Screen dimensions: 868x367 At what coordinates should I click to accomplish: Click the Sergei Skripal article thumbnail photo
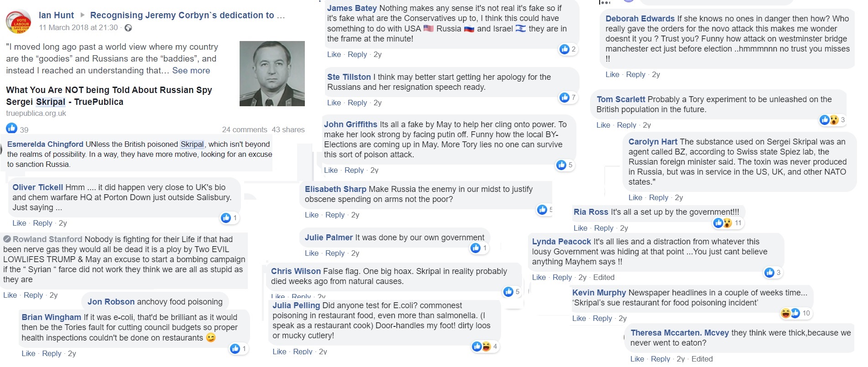272,73
